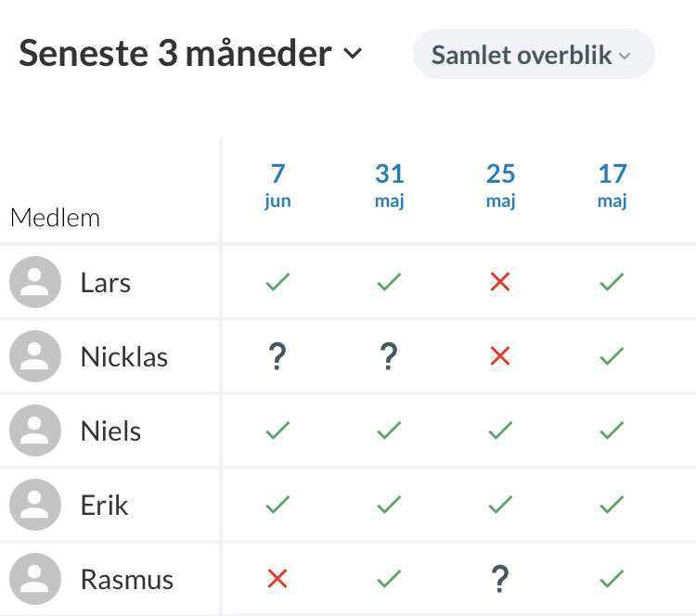Click Erik's profile avatar icon
Image resolution: width=696 pixels, height=616 pixels.
click(35, 505)
